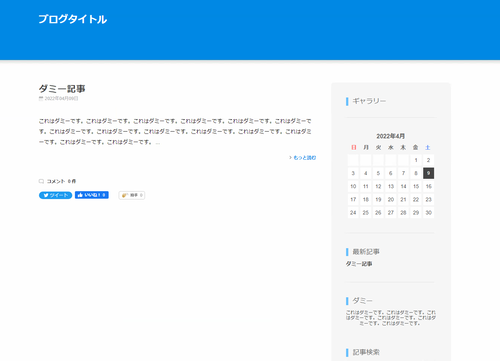Click the もっと読む read more link
Viewport: 500px width, 361px height.
coord(304,158)
